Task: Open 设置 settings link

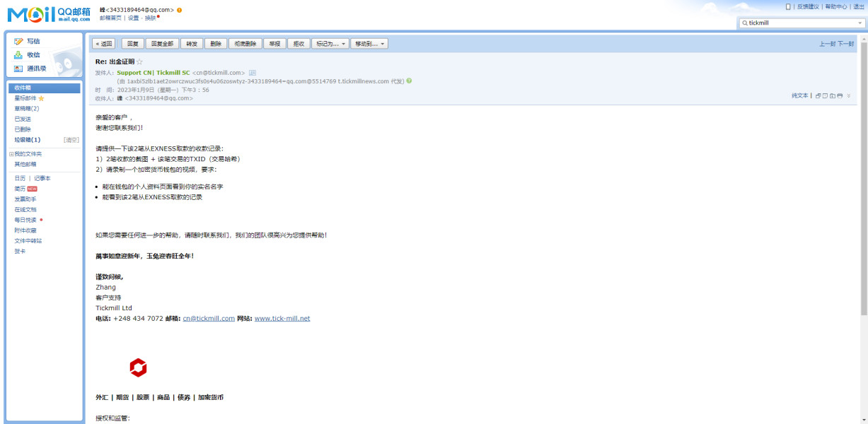Action: (133, 18)
